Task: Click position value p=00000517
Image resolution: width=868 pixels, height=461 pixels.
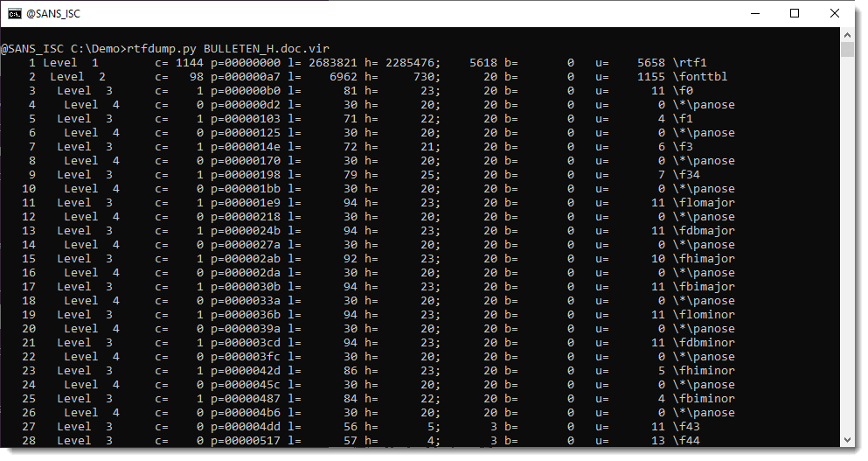Action: 246,441
